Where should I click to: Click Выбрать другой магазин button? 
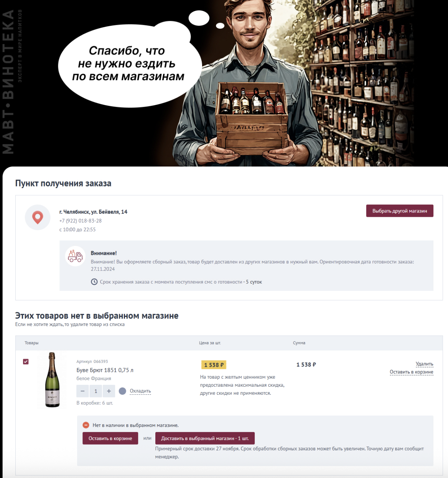[x=400, y=211]
